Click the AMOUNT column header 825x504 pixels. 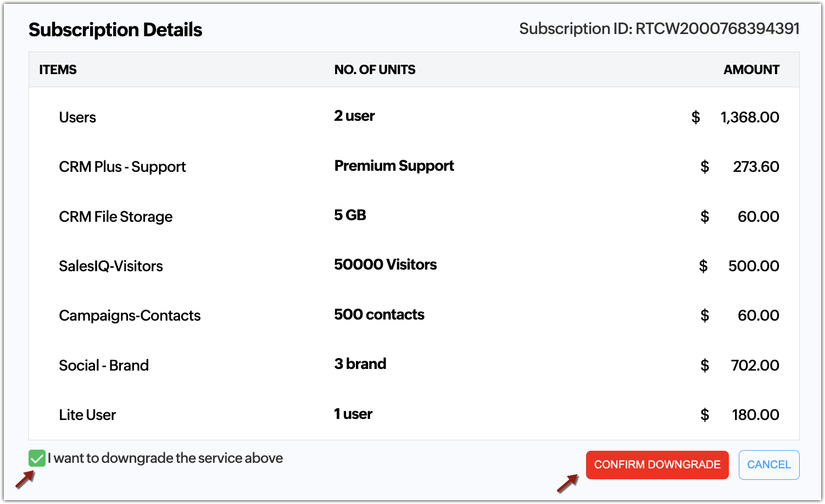click(x=751, y=70)
